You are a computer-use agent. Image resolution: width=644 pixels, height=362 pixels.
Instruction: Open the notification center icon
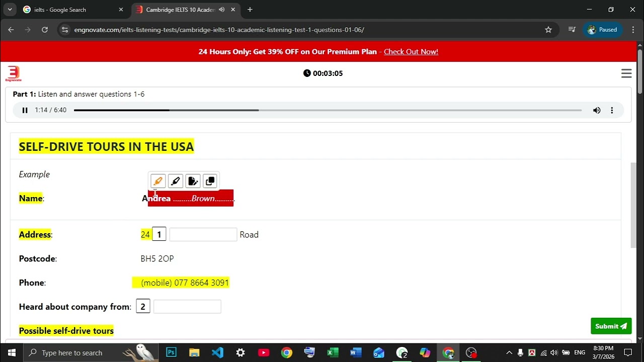click(x=628, y=352)
